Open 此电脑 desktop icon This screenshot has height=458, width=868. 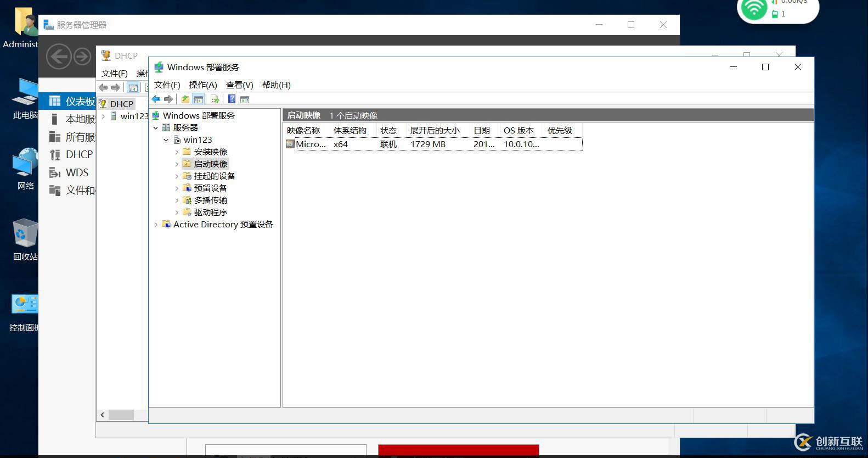point(25,99)
